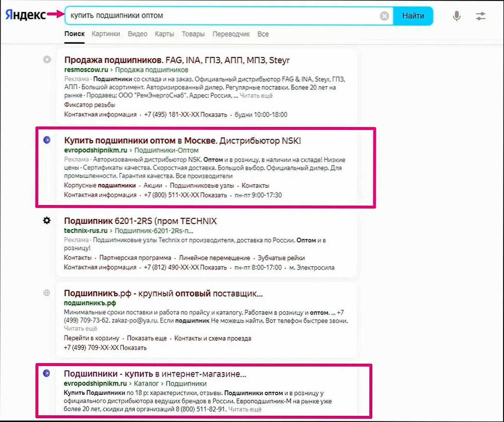
Task: Open the 'Показать еще' sitelink
Action: (147, 338)
